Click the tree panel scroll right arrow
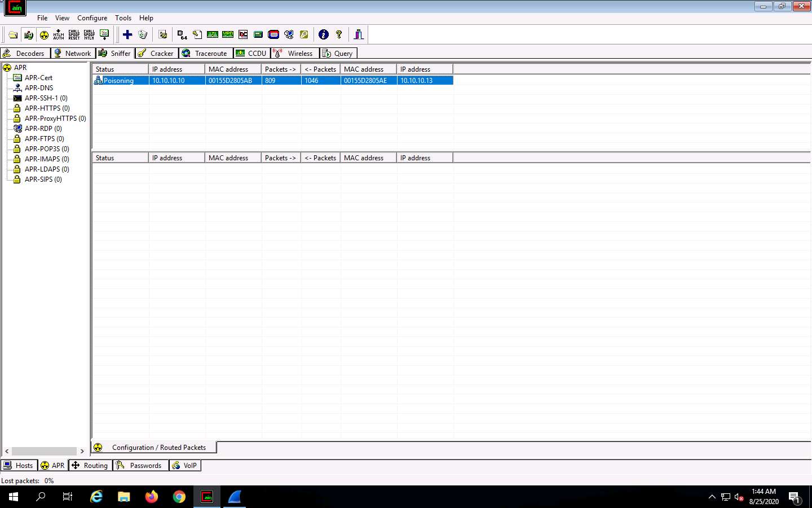Image resolution: width=812 pixels, height=508 pixels. point(82,452)
